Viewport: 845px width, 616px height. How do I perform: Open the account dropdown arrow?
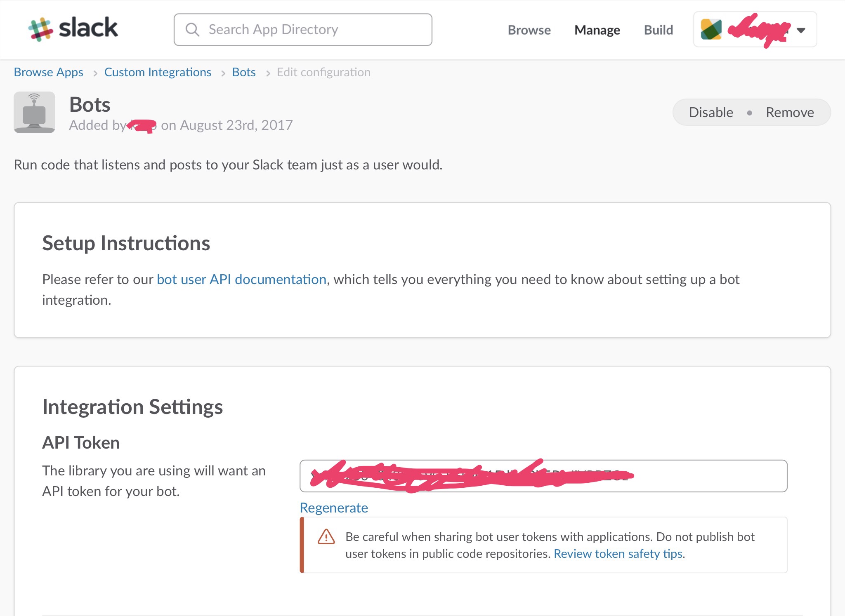point(800,31)
